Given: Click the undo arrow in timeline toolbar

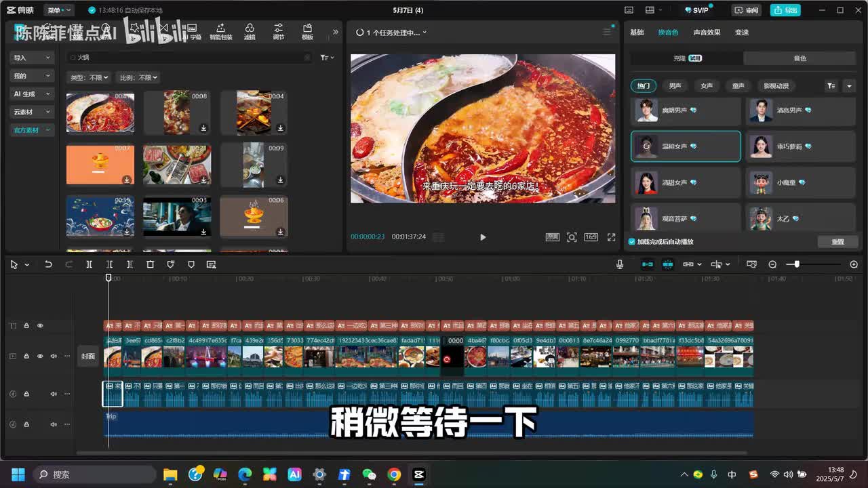Looking at the screenshot, I should pyautogui.click(x=48, y=264).
